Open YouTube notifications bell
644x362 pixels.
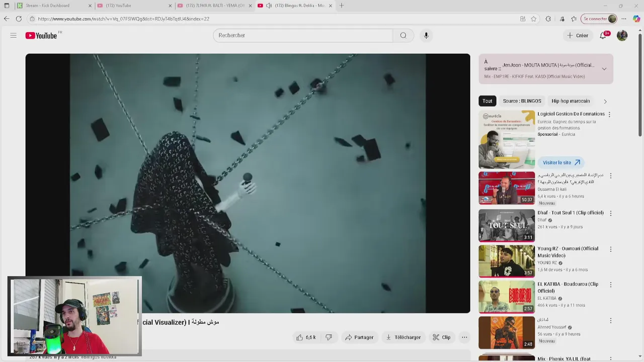click(x=603, y=35)
